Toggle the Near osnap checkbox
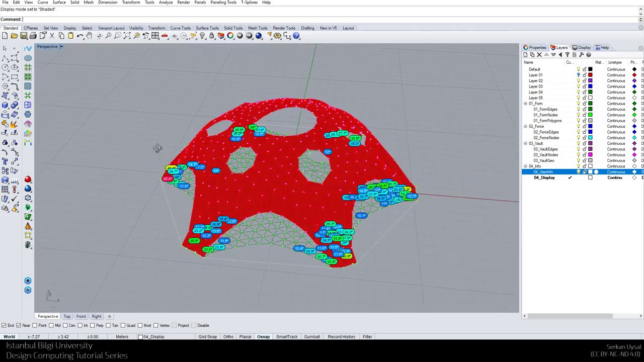 (19, 325)
